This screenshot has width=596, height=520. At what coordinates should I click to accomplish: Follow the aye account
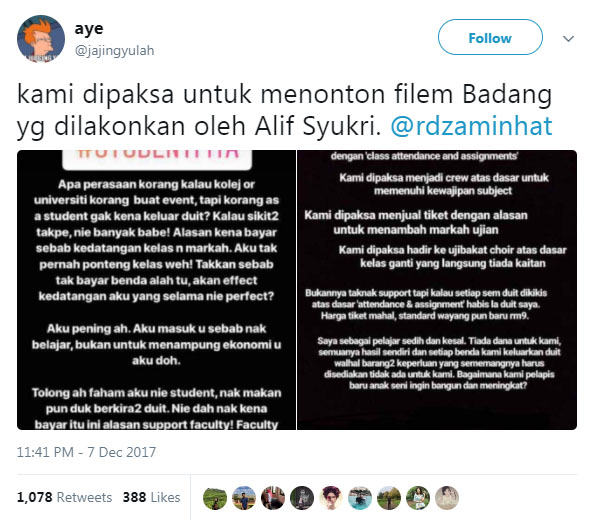coord(490,37)
